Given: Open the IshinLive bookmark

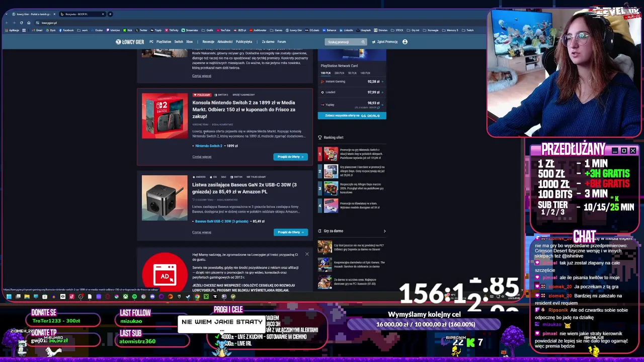Looking at the screenshot, I should 113,30.
